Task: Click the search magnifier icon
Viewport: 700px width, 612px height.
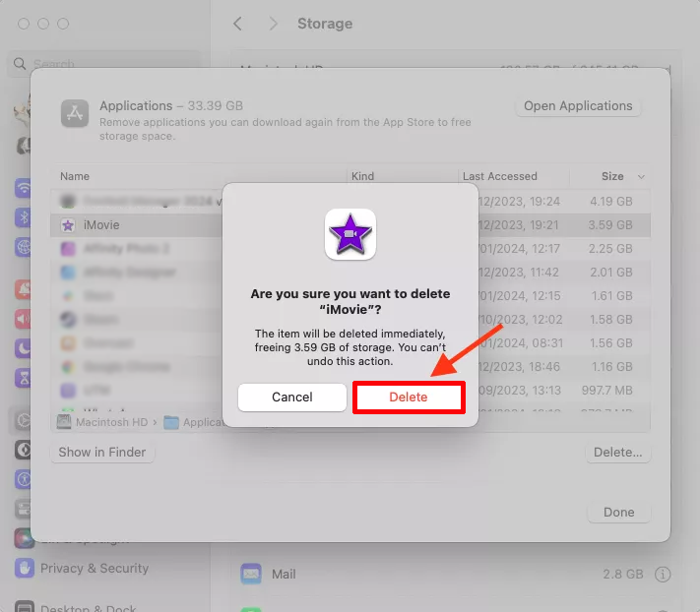Action: coord(20,64)
